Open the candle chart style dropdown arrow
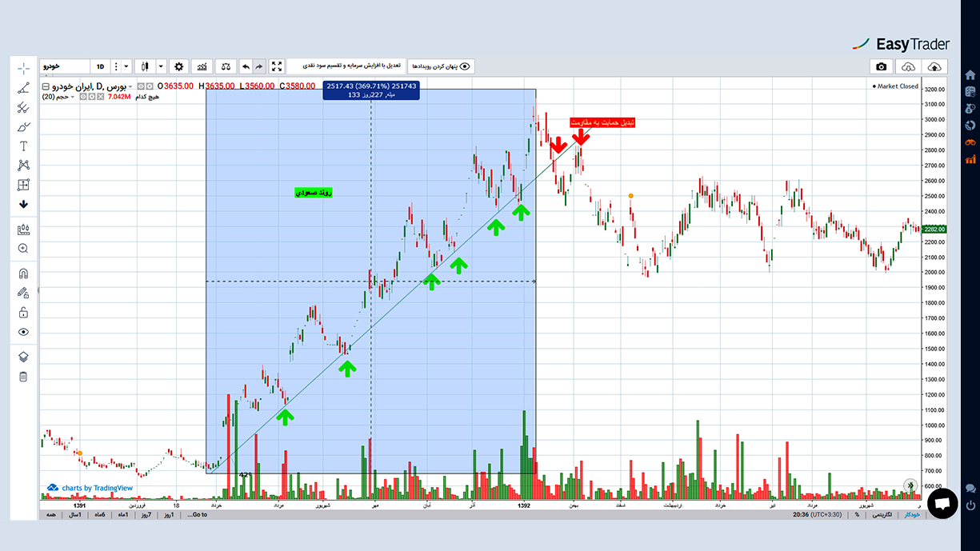This screenshot has width=980, height=551. point(161,66)
